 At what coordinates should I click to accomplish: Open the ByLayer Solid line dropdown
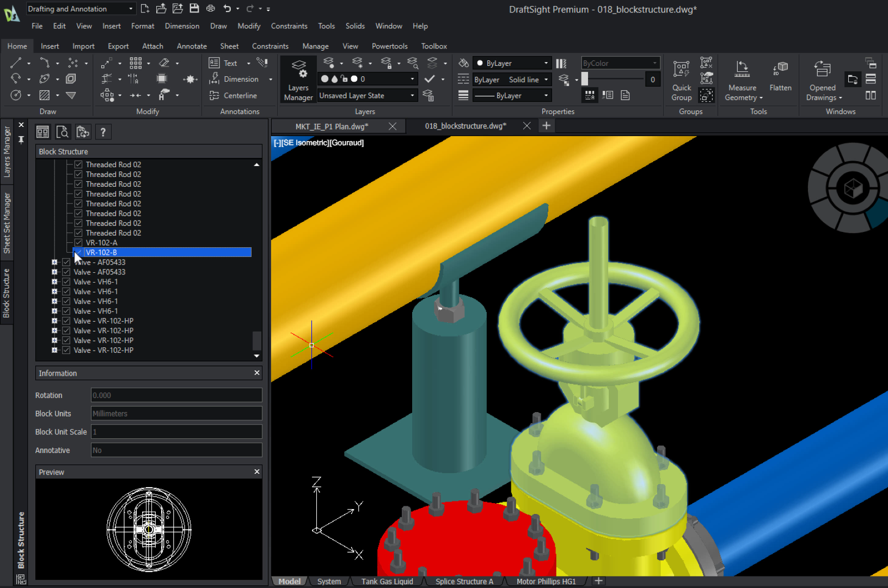(511, 79)
